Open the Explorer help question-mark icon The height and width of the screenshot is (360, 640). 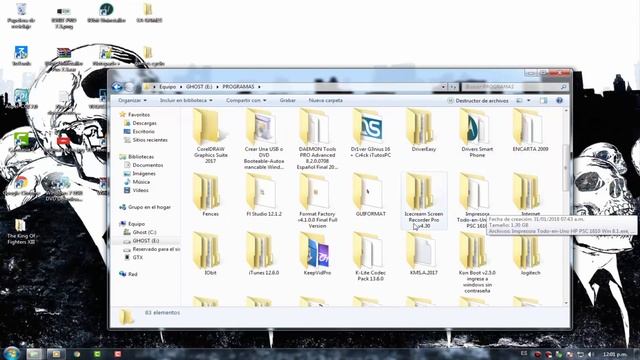(x=559, y=100)
